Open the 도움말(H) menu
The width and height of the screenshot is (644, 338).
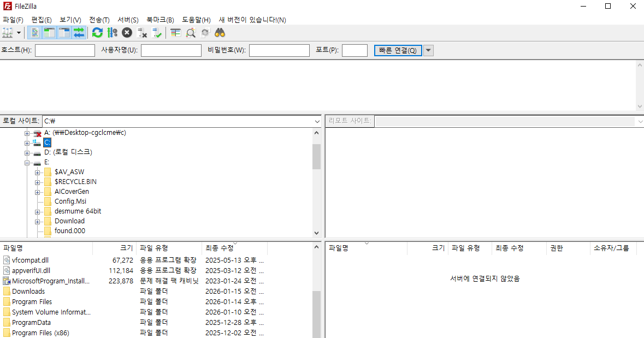196,20
